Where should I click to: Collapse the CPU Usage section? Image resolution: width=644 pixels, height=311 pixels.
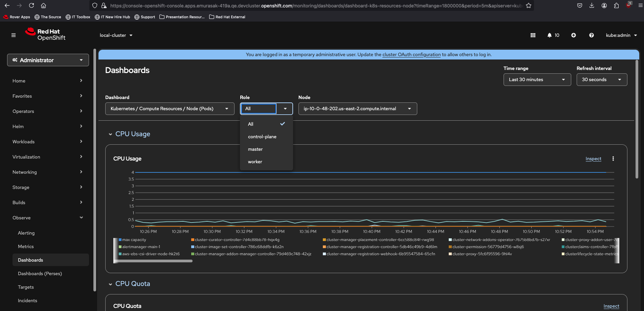110,134
